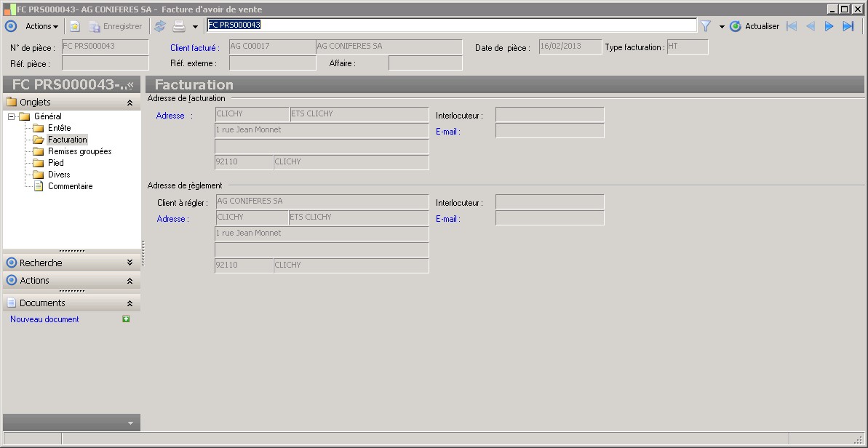Click the filter funnel icon

(x=705, y=26)
